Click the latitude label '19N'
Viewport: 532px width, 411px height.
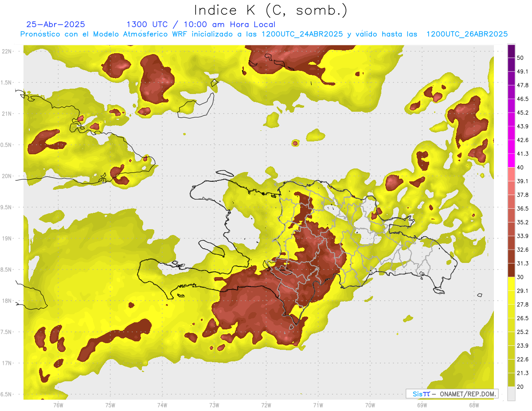click(7, 239)
